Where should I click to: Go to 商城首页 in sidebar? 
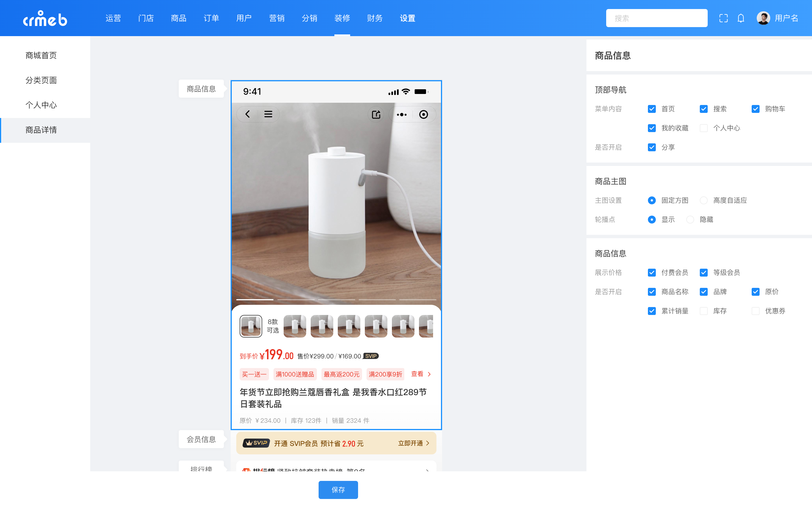tap(45, 55)
